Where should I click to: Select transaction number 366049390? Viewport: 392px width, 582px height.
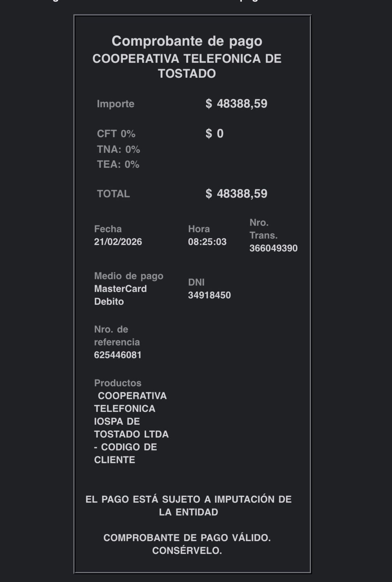pos(273,248)
